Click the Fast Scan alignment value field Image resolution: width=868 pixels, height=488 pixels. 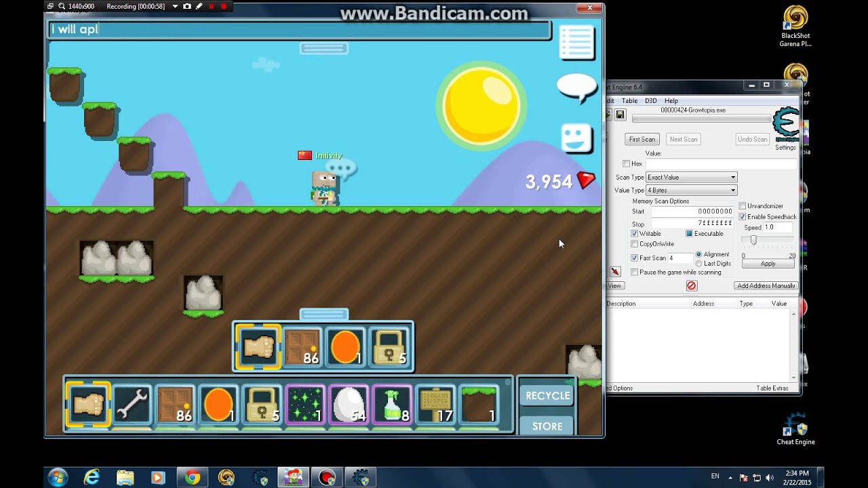tap(680, 258)
